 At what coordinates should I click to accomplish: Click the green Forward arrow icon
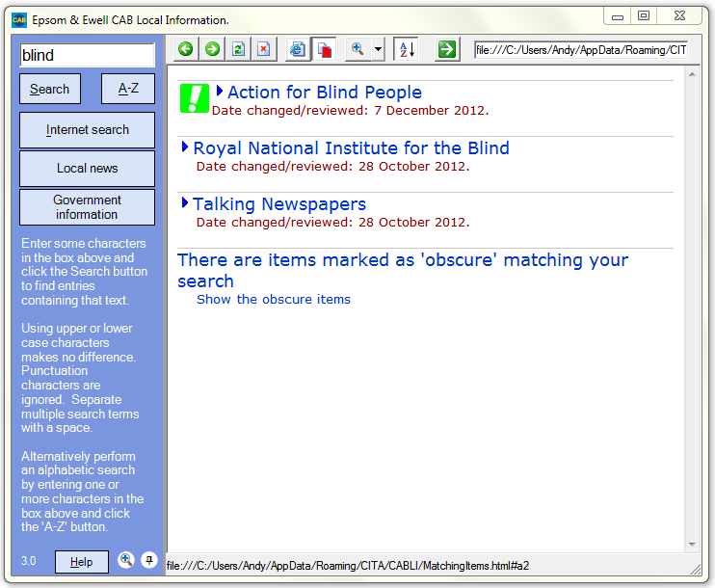[x=212, y=49]
